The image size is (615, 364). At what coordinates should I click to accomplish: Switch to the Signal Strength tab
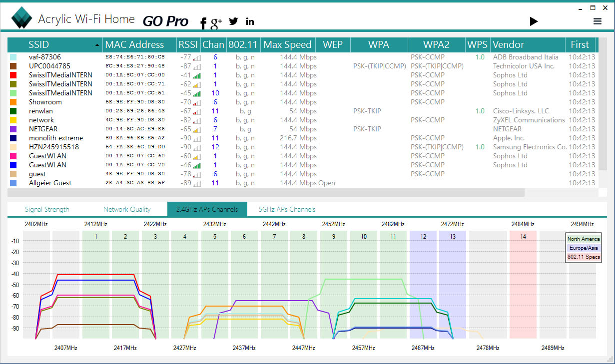point(47,209)
